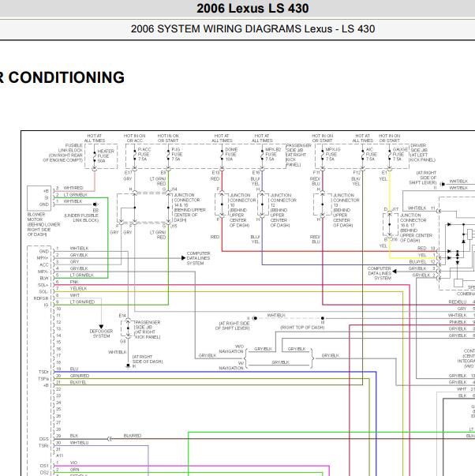
Task: Select the 'P-IG FUSE 7.5A' label
Action: pyautogui.click(x=177, y=154)
